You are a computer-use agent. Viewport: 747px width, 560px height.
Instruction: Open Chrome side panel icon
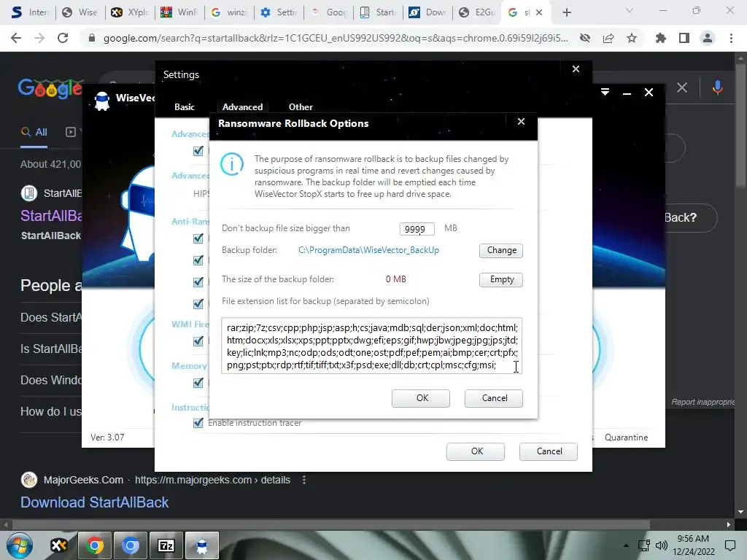[684, 38]
